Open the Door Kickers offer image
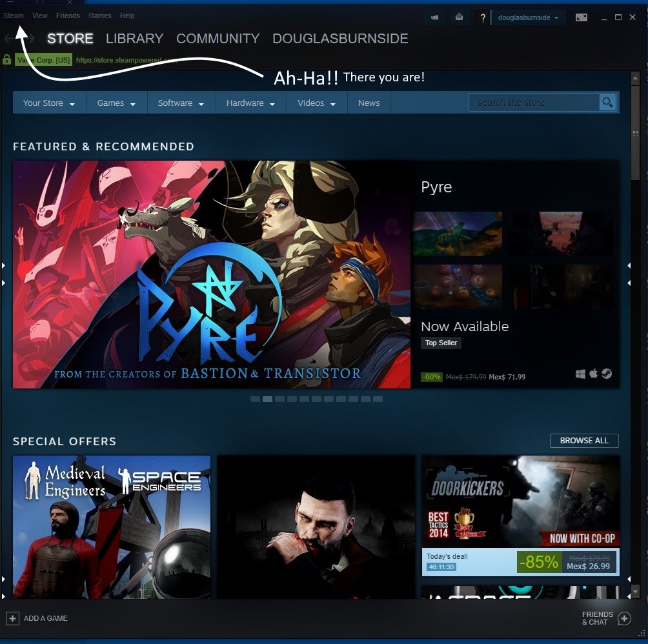 520,501
